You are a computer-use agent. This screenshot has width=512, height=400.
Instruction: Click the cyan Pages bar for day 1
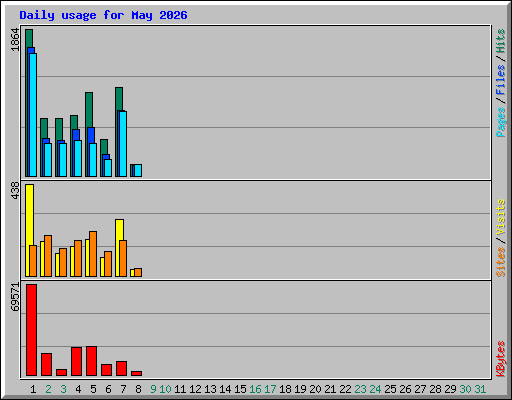point(33,115)
